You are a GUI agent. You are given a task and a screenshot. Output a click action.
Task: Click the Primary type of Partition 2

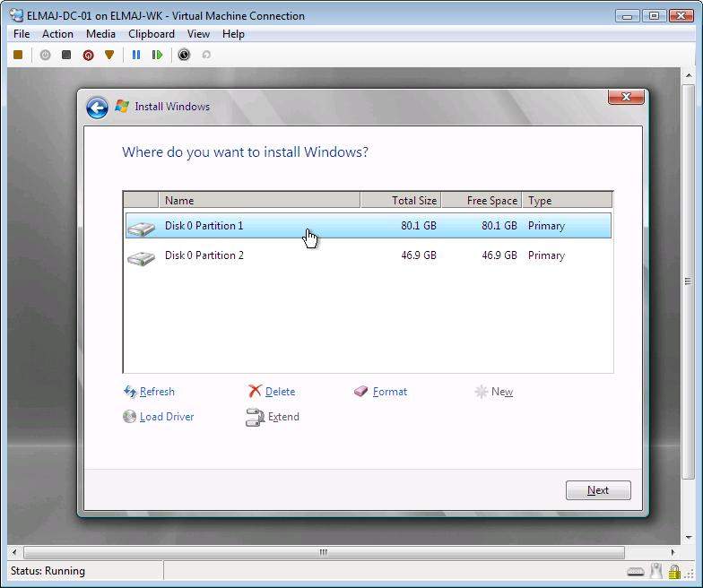(x=546, y=255)
